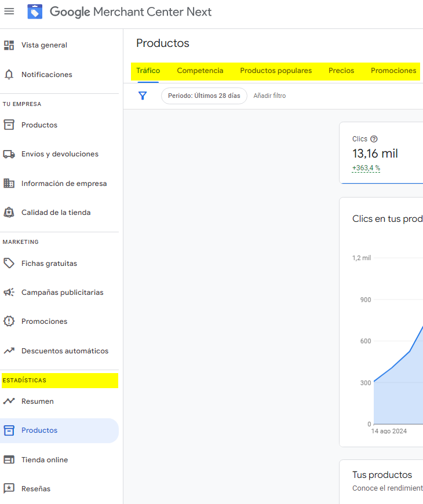This screenshot has height=504, width=423.
Task: Click the Fichas gratuitas tag icon
Action: pos(9,264)
